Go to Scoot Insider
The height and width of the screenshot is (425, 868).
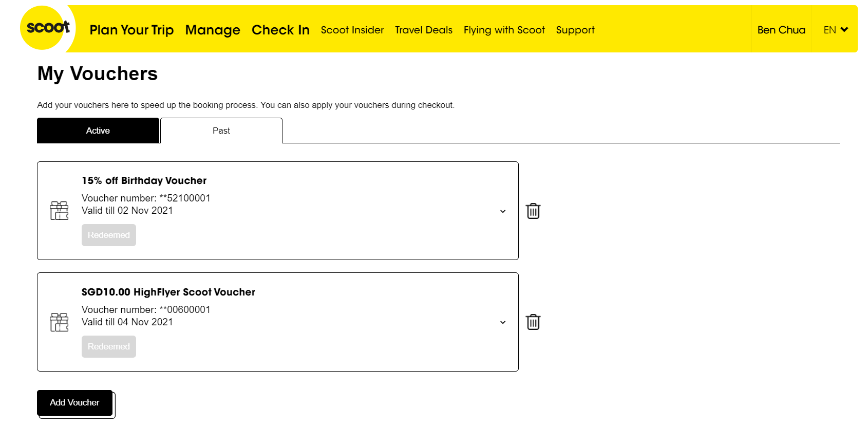tap(352, 30)
